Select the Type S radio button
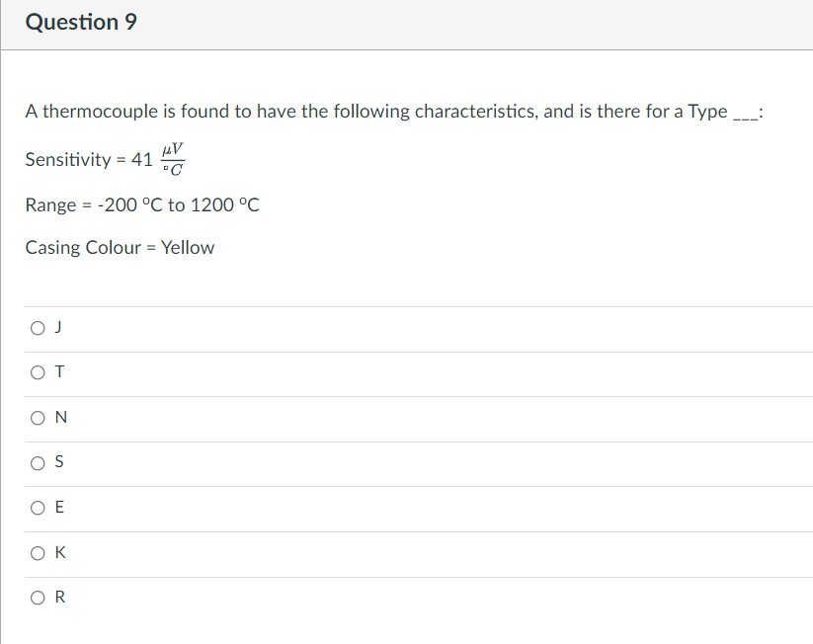 (x=37, y=462)
